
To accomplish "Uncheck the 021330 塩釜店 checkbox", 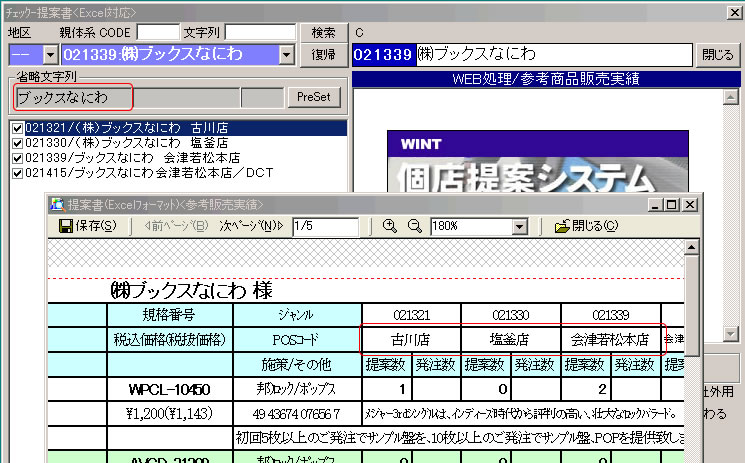I will 17,143.
